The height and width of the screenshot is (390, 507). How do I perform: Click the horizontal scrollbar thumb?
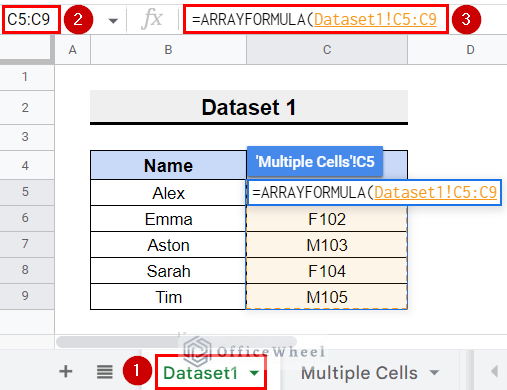(x=176, y=342)
